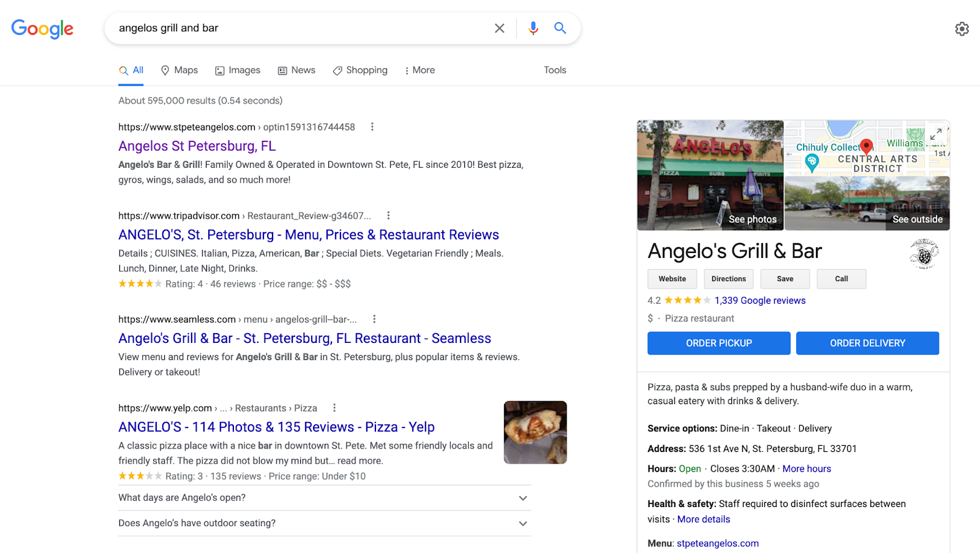Viewport: 980px width, 553px height.
Task: Open options menu for stpeteangelos.com result
Action: (372, 127)
